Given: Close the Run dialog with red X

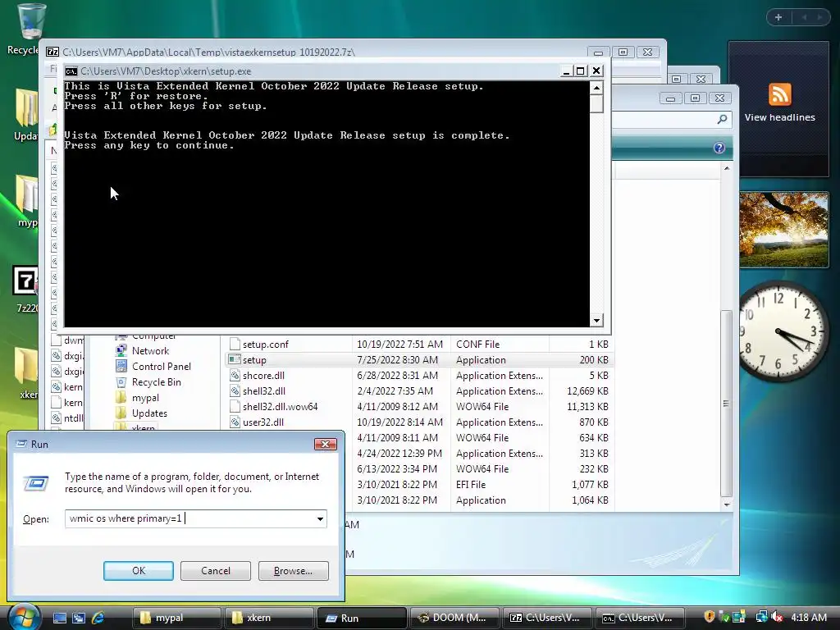Looking at the screenshot, I should (x=325, y=444).
